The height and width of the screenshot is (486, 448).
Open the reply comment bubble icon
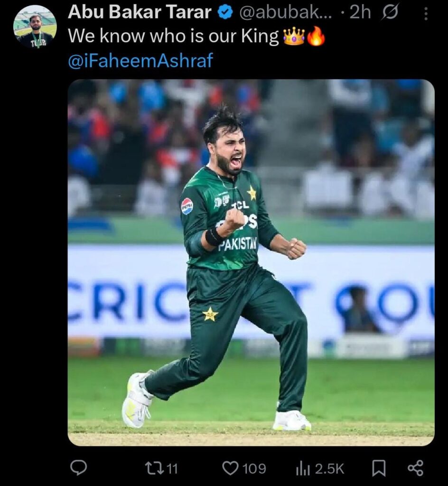(x=78, y=468)
